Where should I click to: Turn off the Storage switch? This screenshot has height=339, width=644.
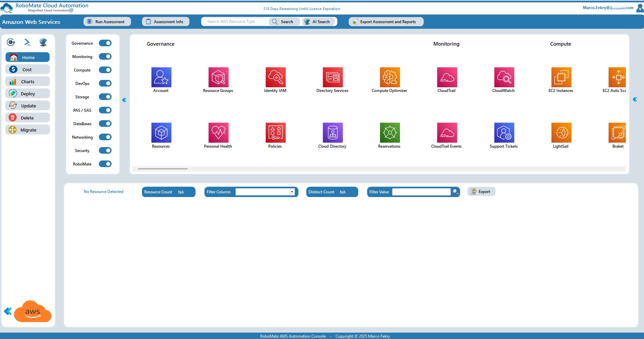105,97
